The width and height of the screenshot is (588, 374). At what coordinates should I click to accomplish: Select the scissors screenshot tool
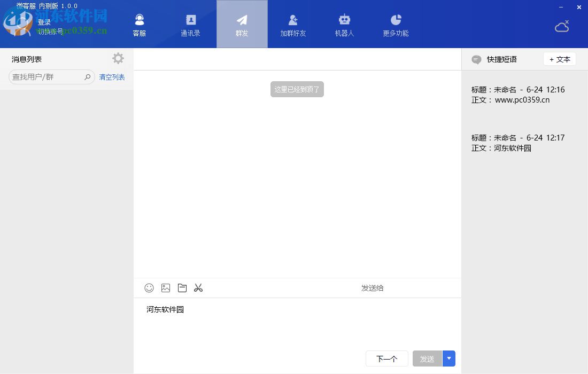(198, 288)
